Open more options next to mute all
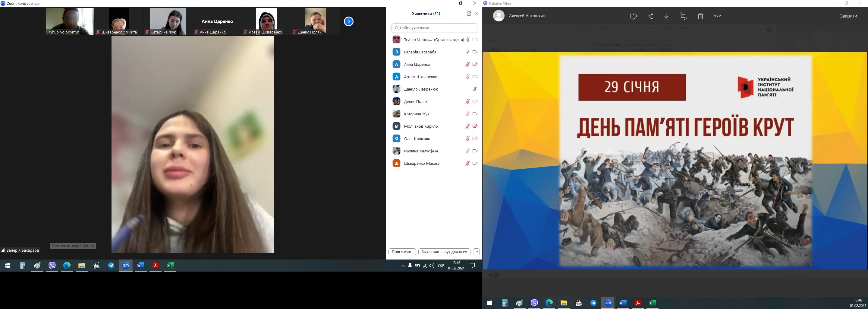This screenshot has height=309, width=868. pos(476,252)
